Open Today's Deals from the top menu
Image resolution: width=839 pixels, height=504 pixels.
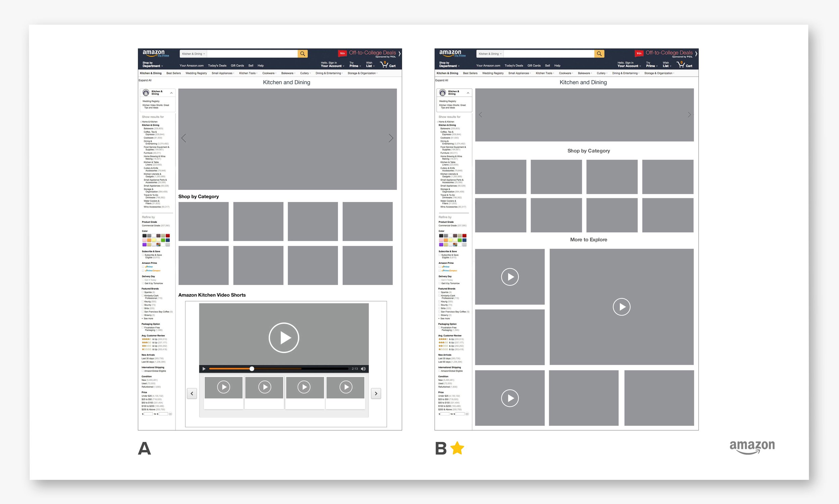click(218, 65)
